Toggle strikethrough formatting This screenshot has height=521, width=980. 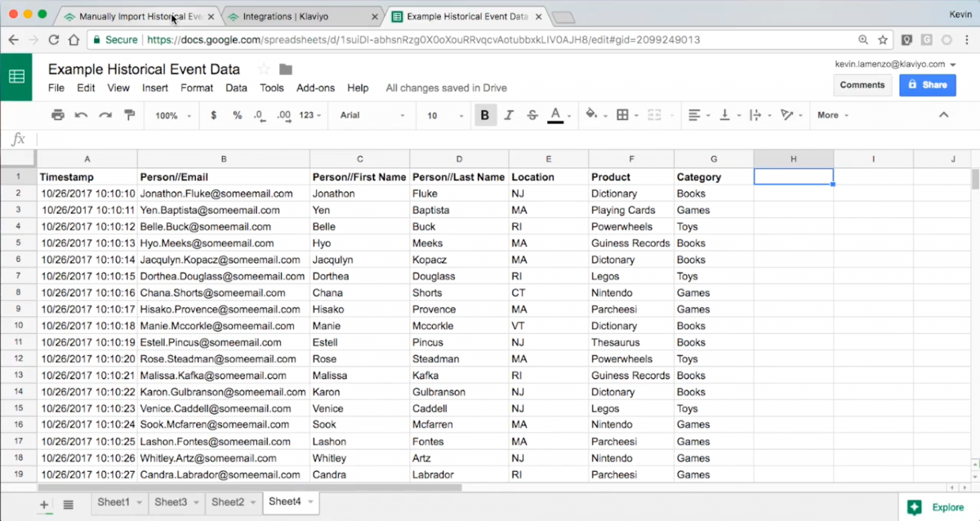click(x=532, y=115)
